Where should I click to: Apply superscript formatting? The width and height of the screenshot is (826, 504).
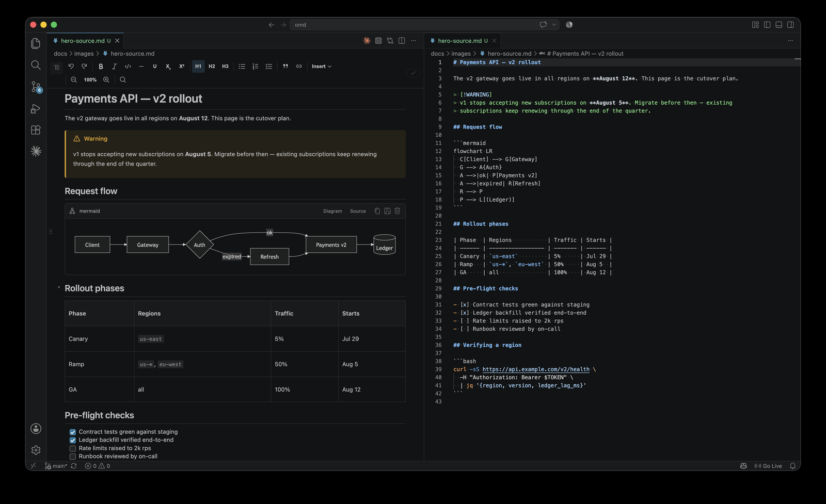click(182, 66)
